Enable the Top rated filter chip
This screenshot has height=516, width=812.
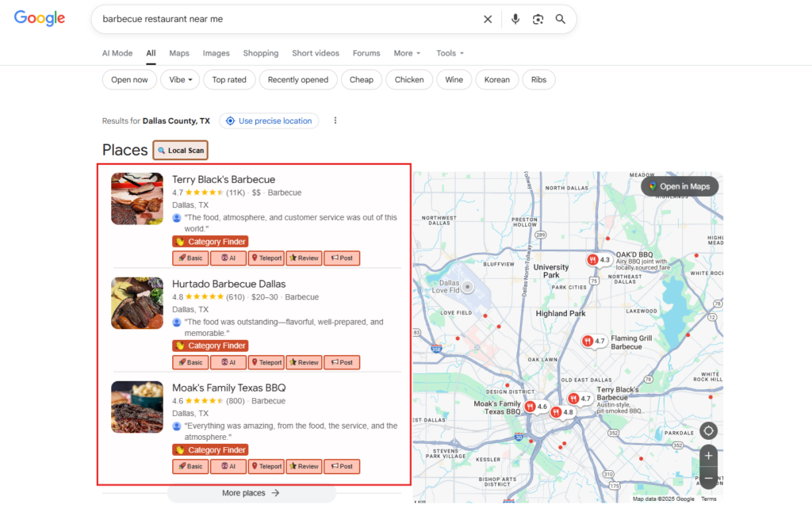pos(229,79)
